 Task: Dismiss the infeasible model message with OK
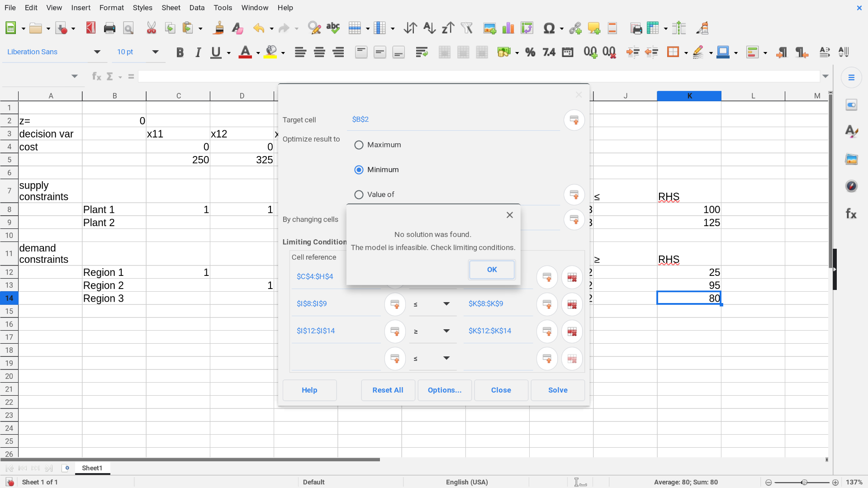pyautogui.click(x=492, y=270)
